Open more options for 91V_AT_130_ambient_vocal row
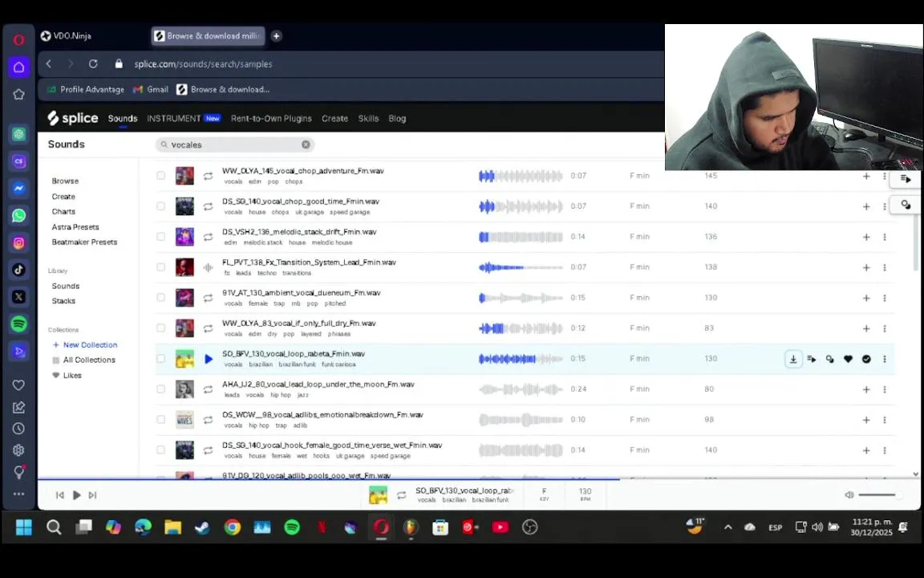 [885, 298]
